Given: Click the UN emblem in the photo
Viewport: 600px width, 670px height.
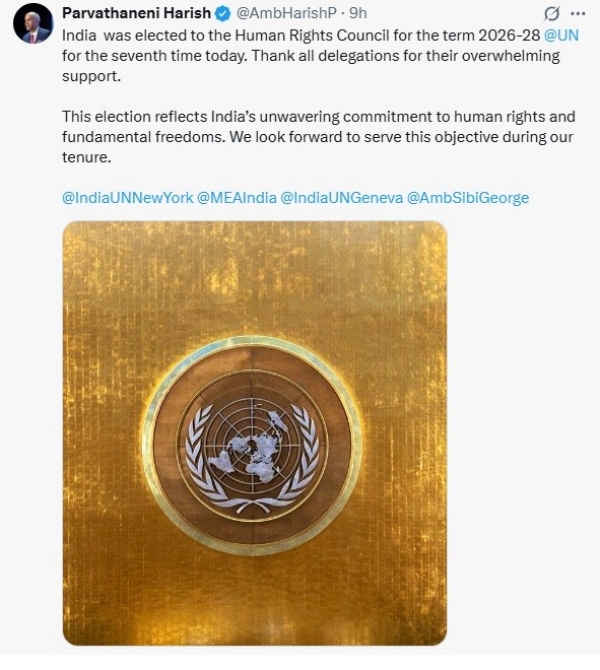Looking at the screenshot, I should coord(252,445).
